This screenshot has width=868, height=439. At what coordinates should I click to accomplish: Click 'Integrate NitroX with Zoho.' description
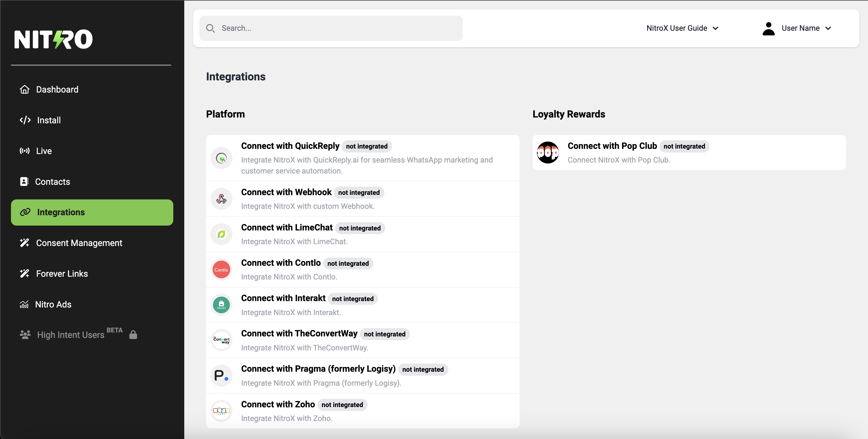pyautogui.click(x=287, y=418)
